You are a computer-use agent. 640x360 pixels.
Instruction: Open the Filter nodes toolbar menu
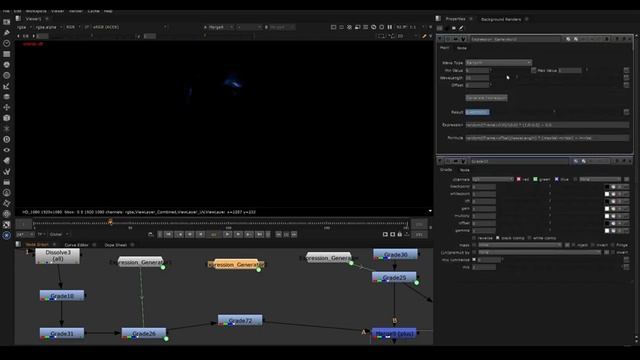7,75
